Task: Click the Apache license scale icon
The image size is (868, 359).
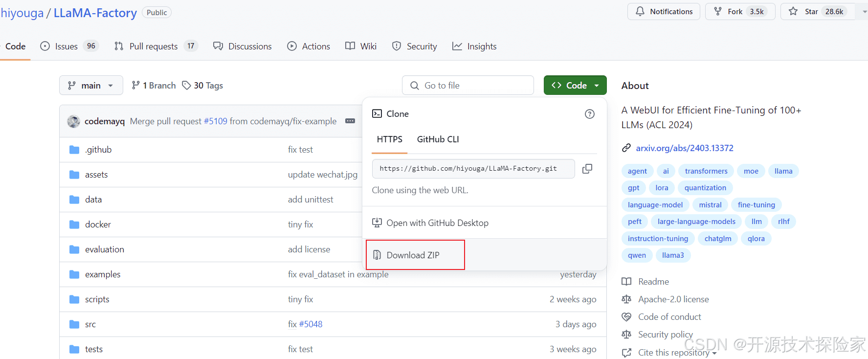Action: pyautogui.click(x=626, y=299)
